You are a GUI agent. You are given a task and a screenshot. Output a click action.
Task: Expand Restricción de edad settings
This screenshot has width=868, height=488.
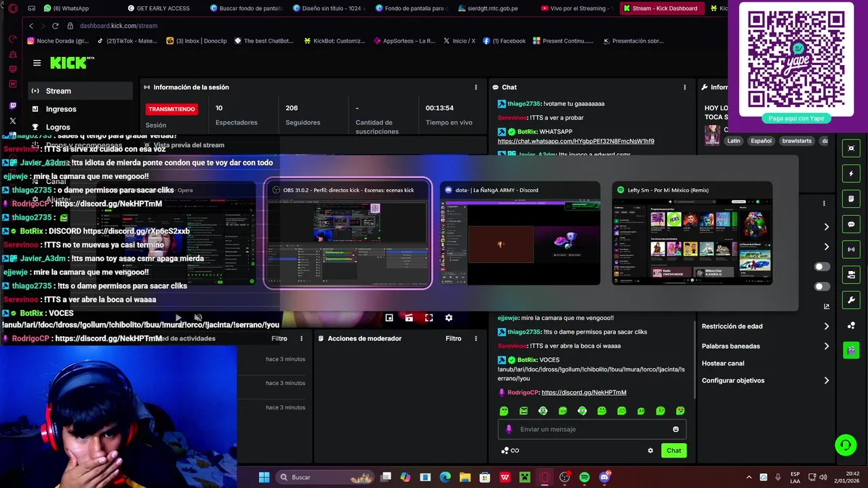click(x=826, y=326)
